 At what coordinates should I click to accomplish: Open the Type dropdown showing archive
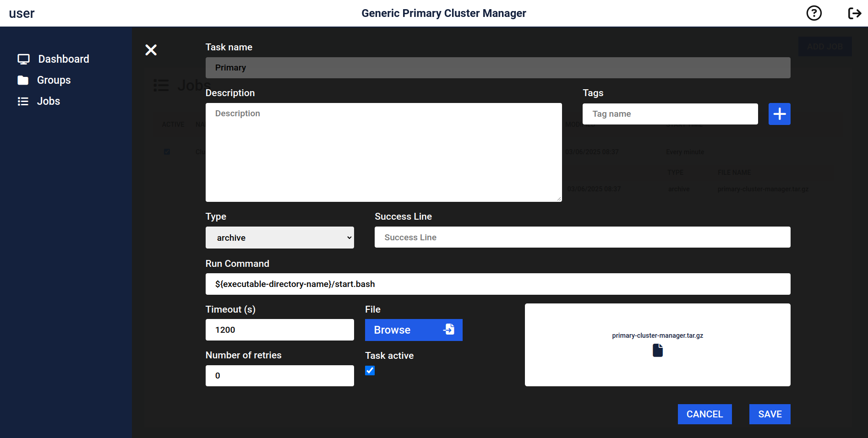click(279, 238)
